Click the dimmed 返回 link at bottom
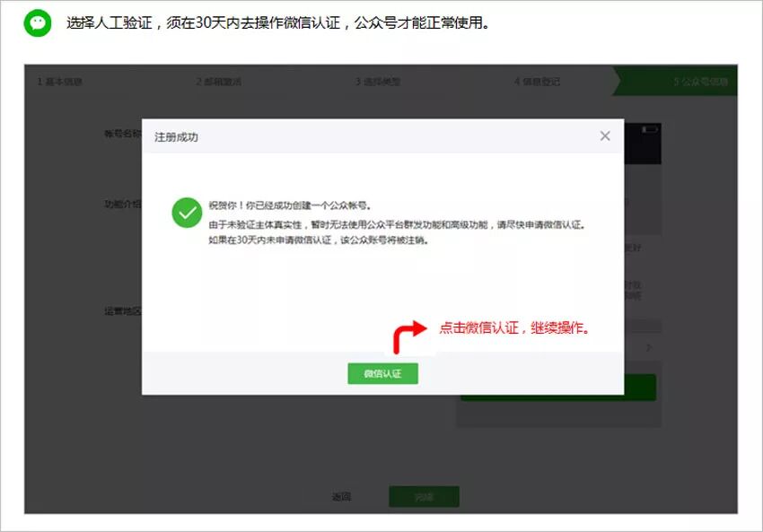 341,496
